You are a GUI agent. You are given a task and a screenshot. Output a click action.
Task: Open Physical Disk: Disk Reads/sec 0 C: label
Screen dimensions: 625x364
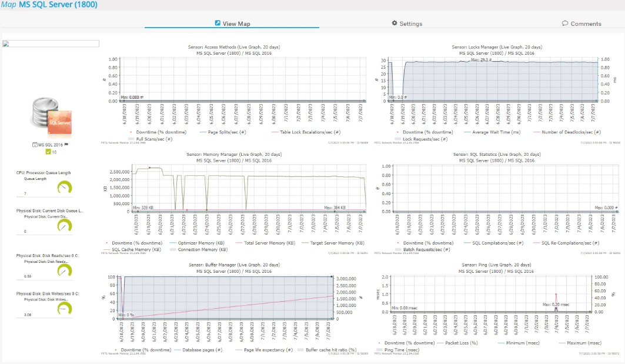pyautogui.click(x=48, y=256)
